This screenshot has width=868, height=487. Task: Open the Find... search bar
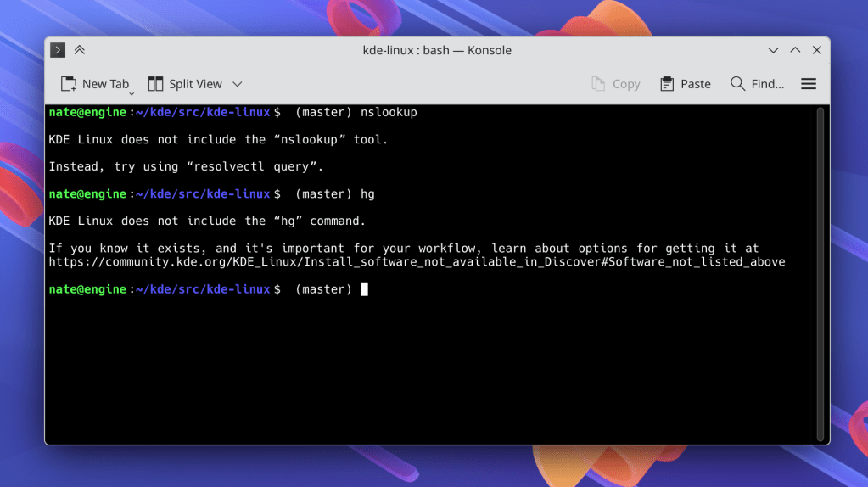click(758, 83)
